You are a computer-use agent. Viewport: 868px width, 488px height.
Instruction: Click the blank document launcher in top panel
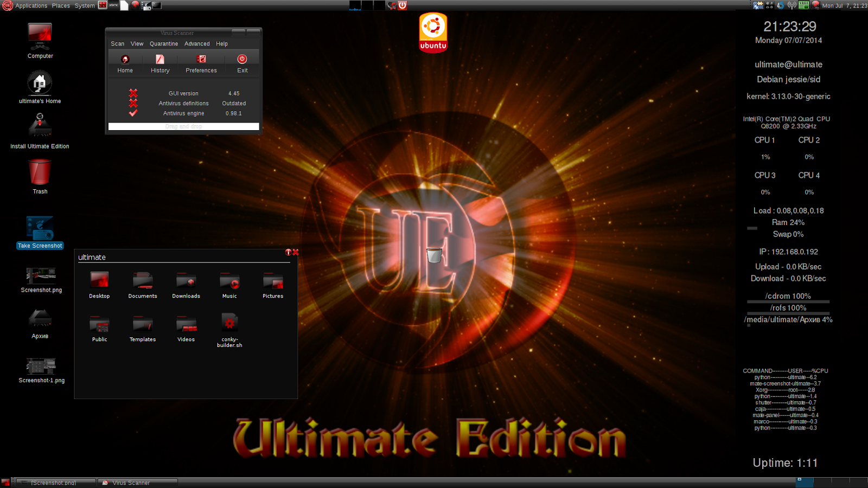click(124, 5)
